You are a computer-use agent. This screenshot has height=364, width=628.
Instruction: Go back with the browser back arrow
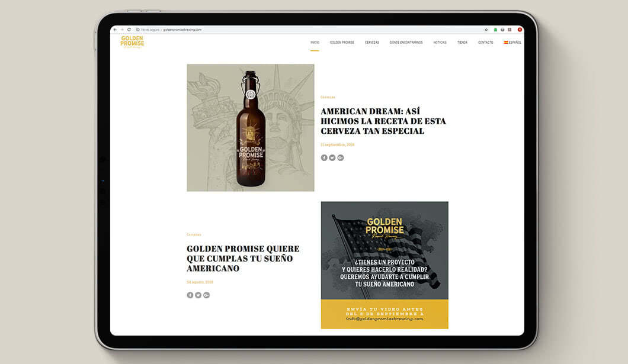(x=115, y=30)
